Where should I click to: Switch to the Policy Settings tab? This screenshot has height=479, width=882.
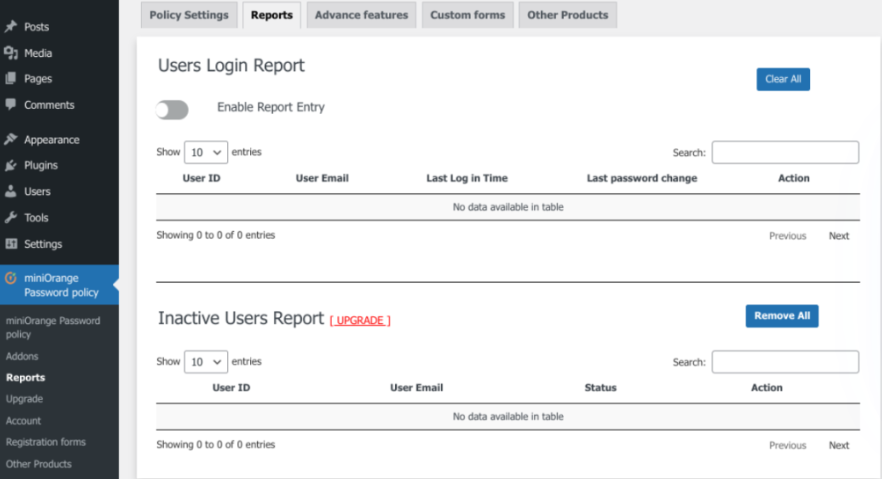pos(189,16)
